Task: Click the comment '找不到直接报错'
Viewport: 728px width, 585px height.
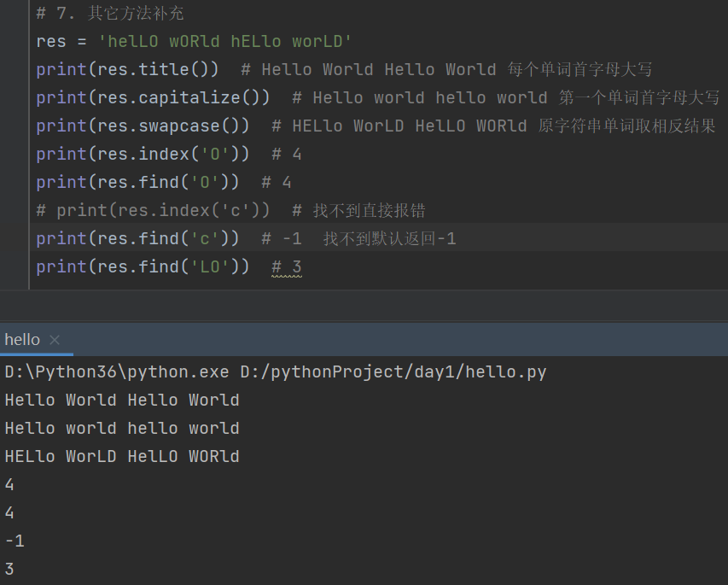Action: click(369, 210)
